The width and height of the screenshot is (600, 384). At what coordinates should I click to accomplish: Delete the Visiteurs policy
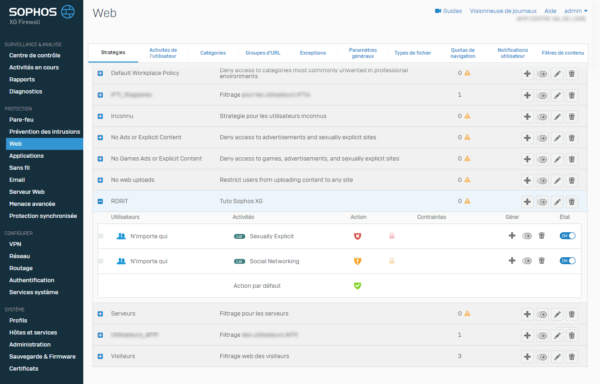tap(572, 357)
